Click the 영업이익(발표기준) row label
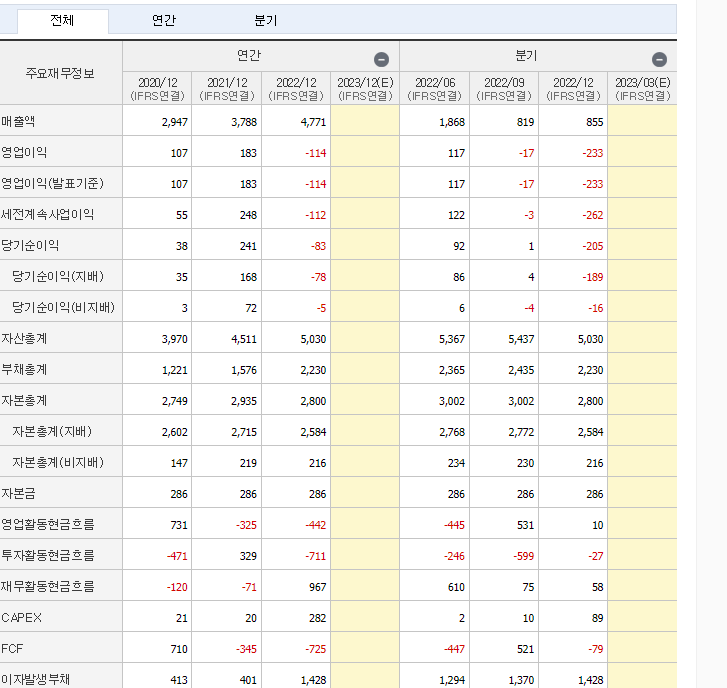 tap(52, 184)
